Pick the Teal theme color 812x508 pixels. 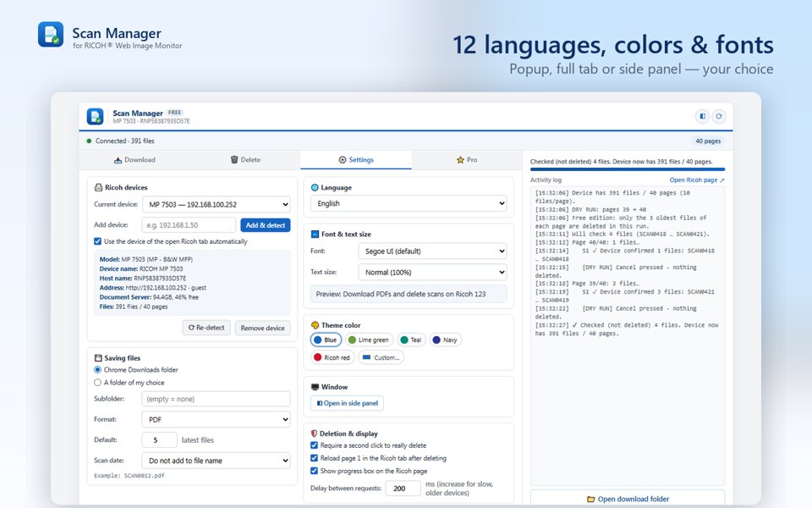[411, 340]
